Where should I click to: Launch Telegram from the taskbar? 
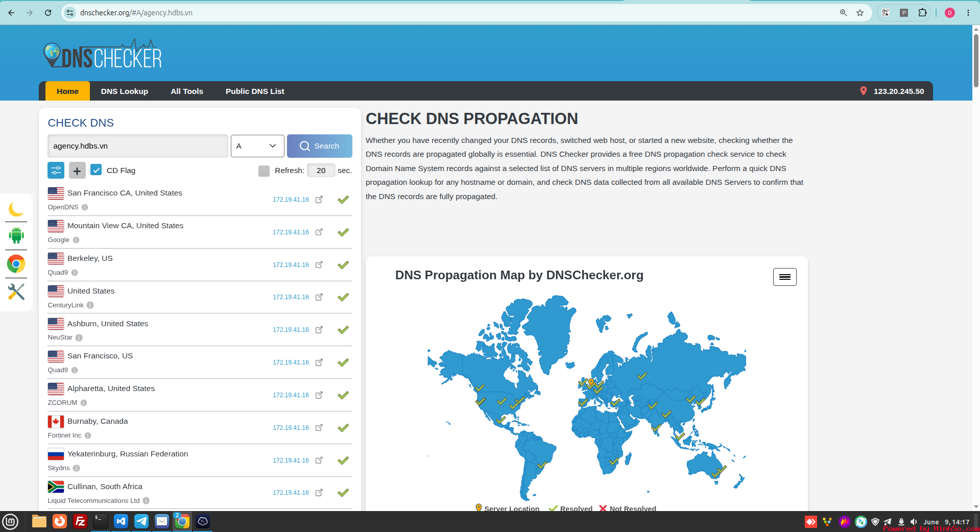(141, 521)
